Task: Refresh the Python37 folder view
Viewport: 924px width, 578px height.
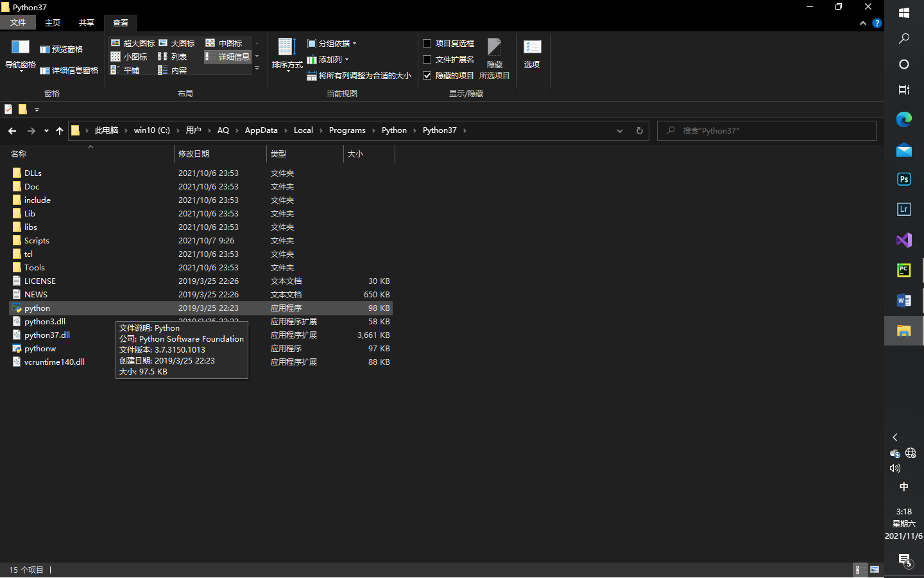Action: (x=639, y=130)
